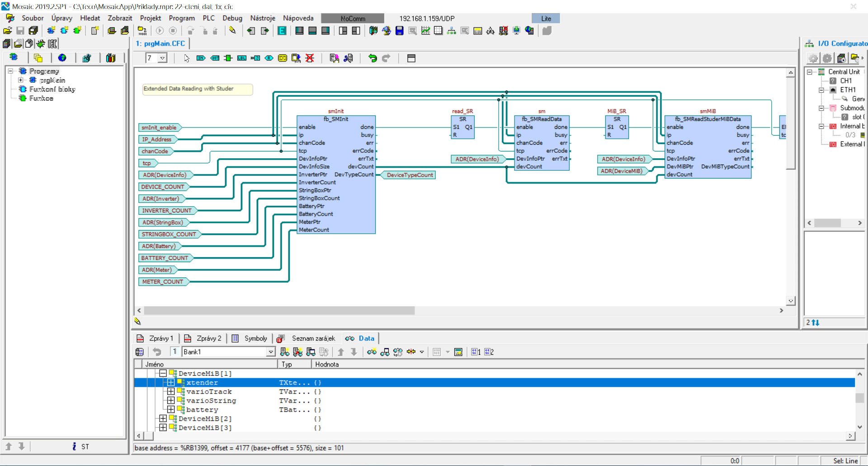Click the green bug debug icon
Viewport: 868px width, 466px height.
(41, 44)
